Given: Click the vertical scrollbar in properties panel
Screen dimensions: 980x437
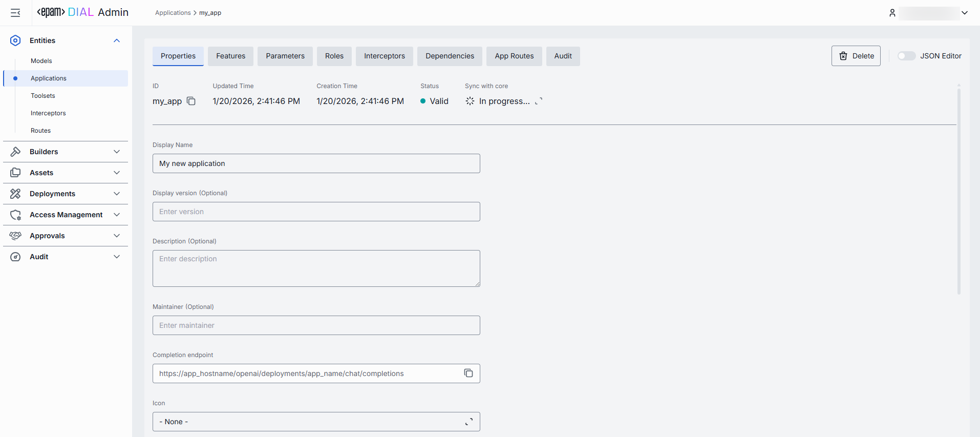Looking at the screenshot, I should pos(958,190).
